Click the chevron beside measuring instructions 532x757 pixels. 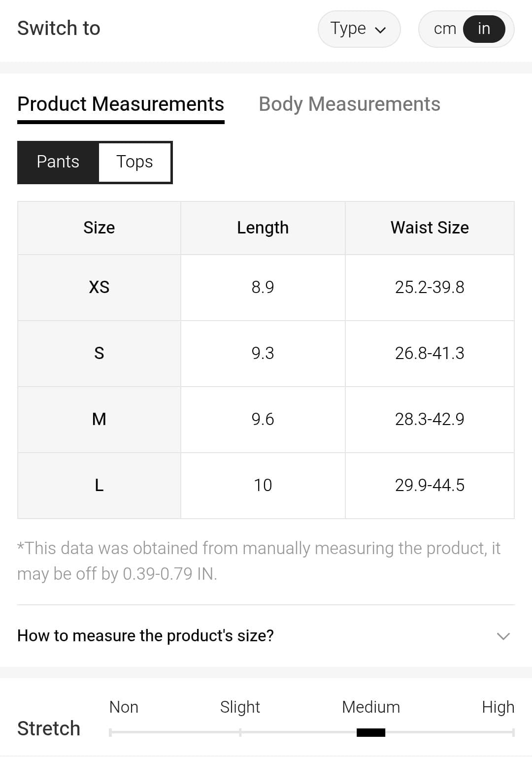(x=503, y=636)
